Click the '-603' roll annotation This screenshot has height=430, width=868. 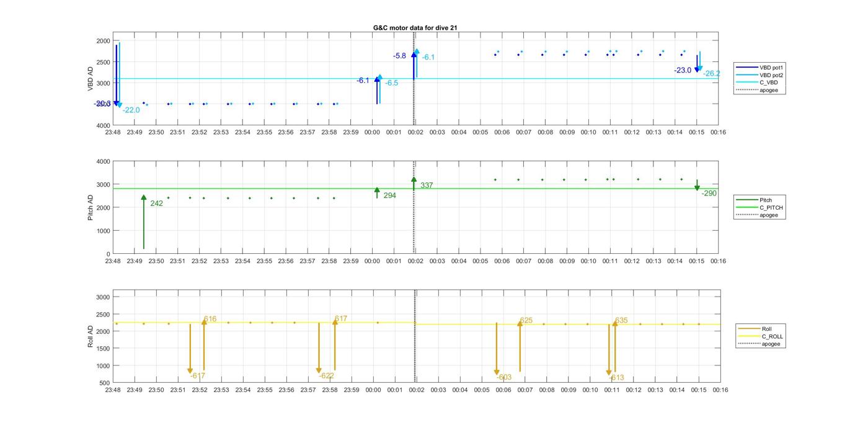(504, 377)
